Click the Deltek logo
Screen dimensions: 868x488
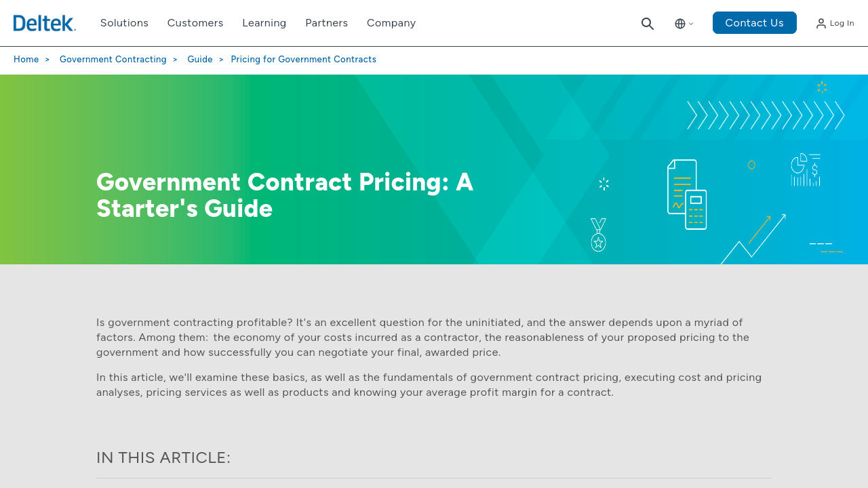45,23
